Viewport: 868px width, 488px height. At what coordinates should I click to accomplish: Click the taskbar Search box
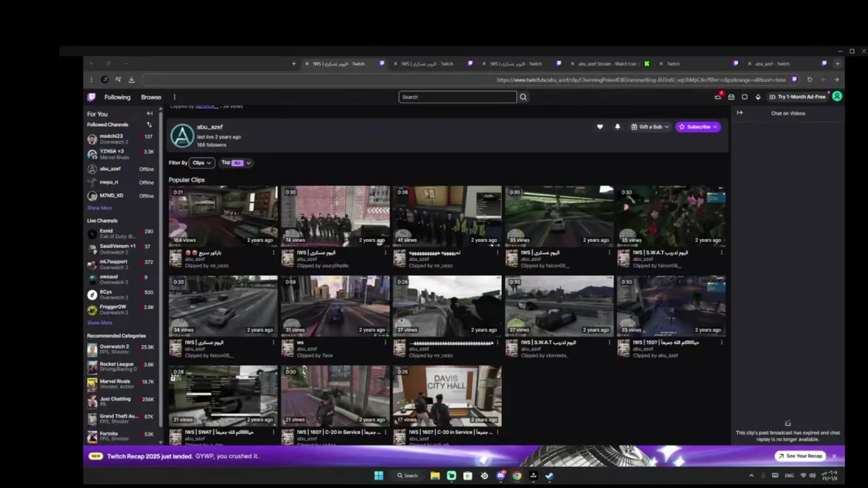[408, 476]
